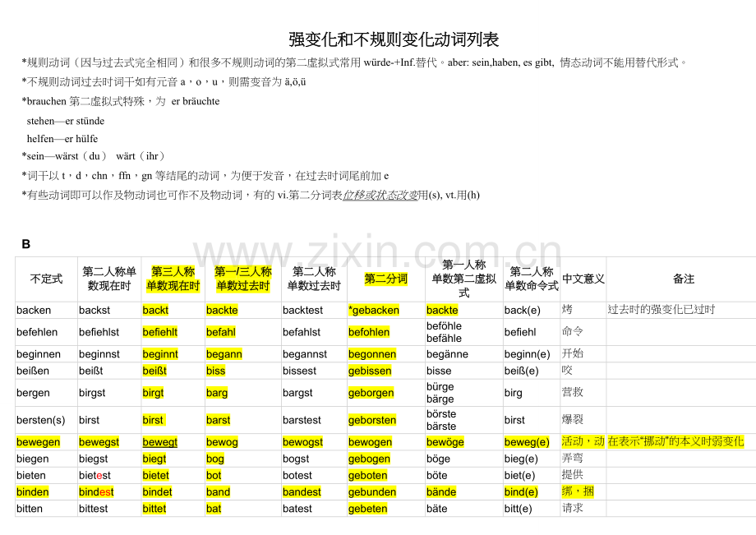This screenshot has width=756, height=535.
Task: Click the cell bersten(s)
Action: point(41,420)
